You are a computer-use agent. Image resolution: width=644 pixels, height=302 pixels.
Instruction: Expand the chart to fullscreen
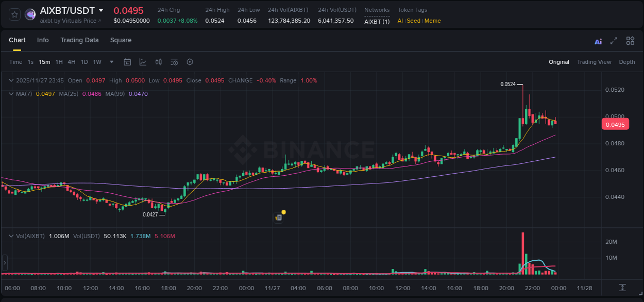click(613, 40)
